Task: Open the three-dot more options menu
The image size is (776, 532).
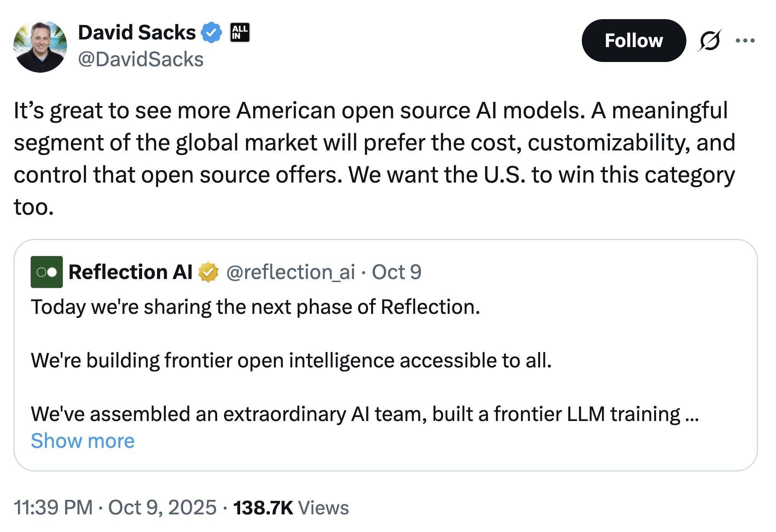Action: (x=745, y=41)
